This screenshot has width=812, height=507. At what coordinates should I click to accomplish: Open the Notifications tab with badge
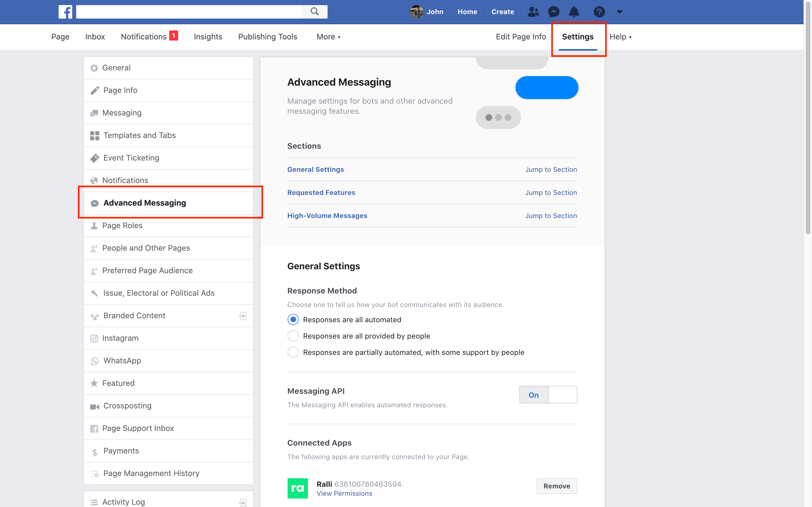[143, 37]
